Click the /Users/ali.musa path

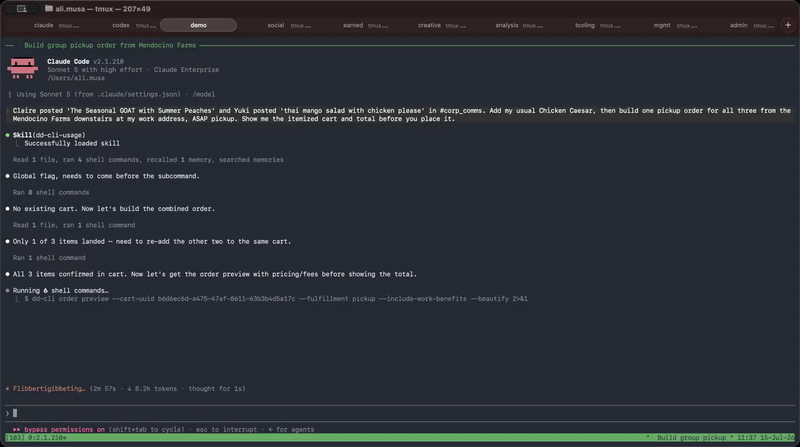pos(76,78)
